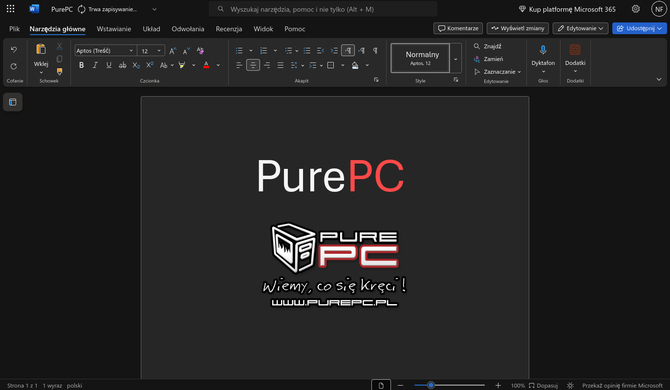Align paragraph to the right
The width and height of the screenshot is (670, 390).
tap(267, 65)
